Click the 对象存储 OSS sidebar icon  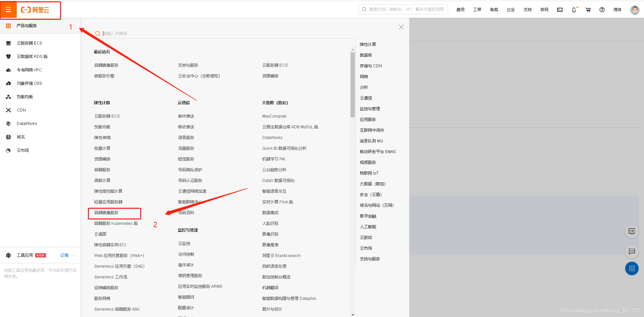tap(8, 83)
